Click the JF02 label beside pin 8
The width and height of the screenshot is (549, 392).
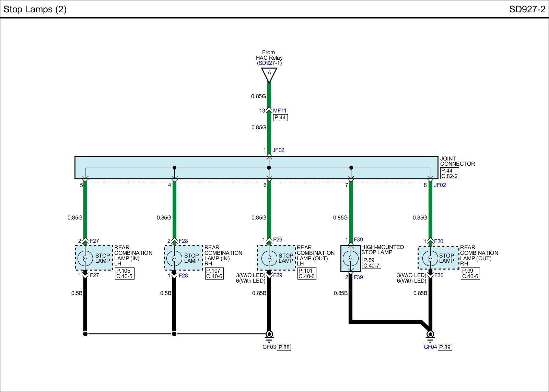[440, 185]
